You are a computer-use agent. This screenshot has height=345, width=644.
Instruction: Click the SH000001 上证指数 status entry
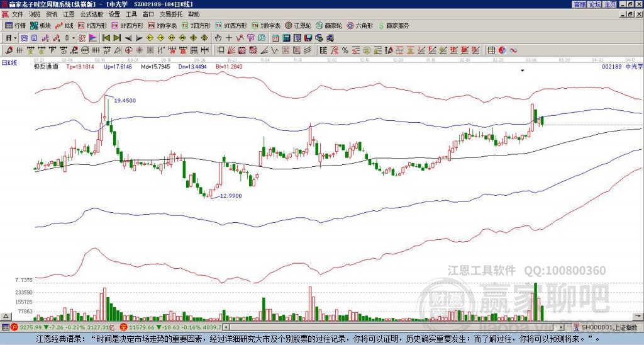(609, 327)
